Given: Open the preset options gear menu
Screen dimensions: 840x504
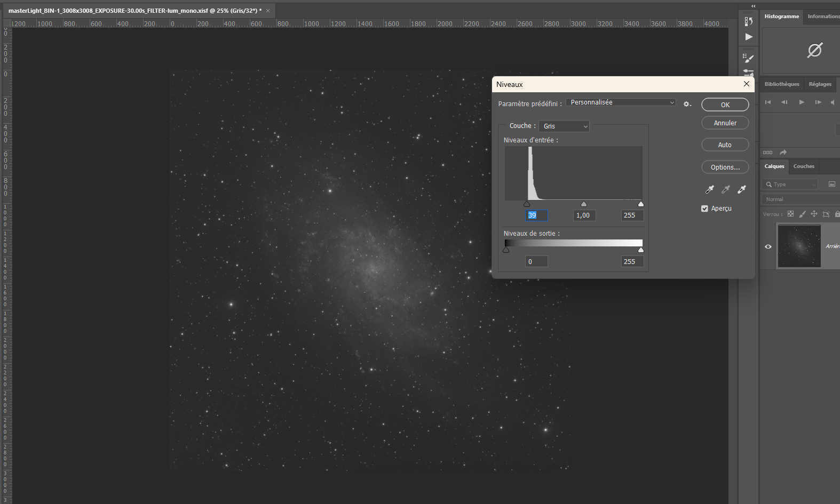Looking at the screenshot, I should [x=687, y=104].
